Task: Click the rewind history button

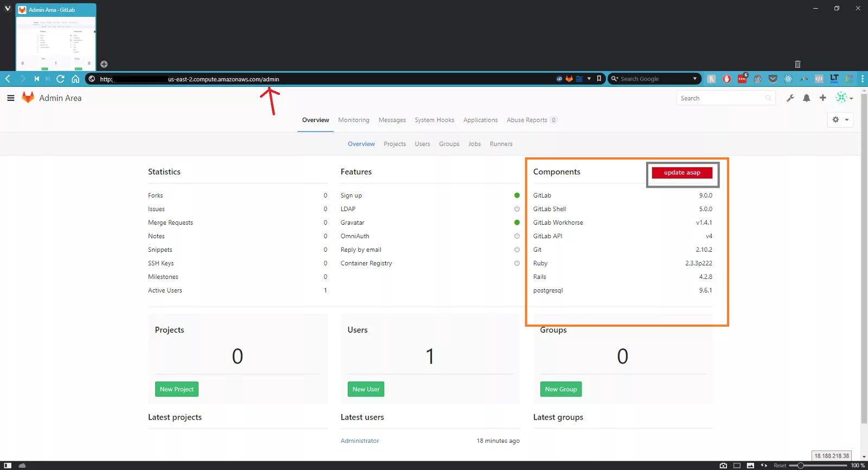Action: pos(36,79)
